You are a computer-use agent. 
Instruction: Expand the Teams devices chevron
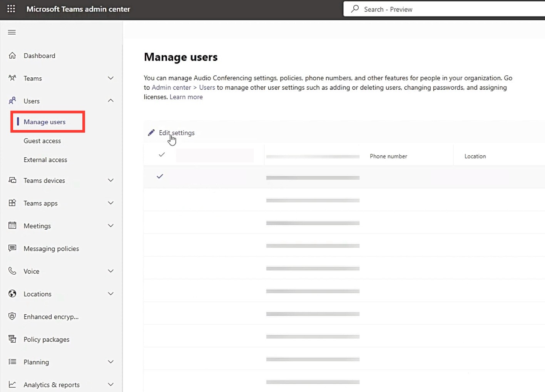(x=111, y=180)
